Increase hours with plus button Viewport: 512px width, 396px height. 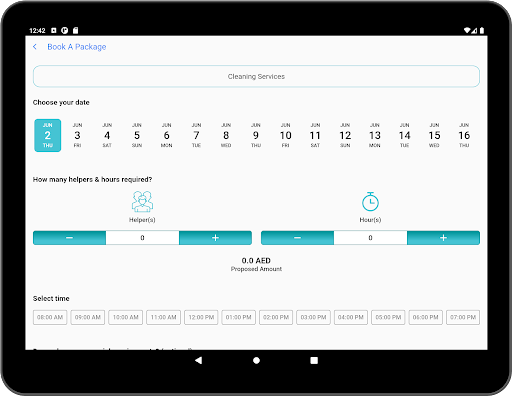(x=443, y=238)
